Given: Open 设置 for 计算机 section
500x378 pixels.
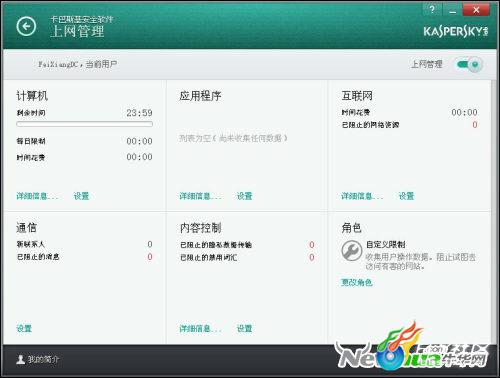Looking at the screenshot, I should (81, 196).
